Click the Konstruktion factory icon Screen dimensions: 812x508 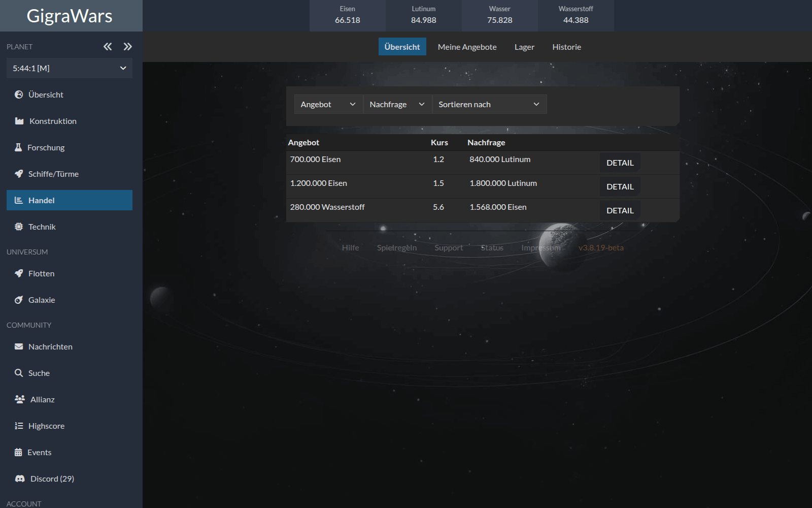coord(19,121)
